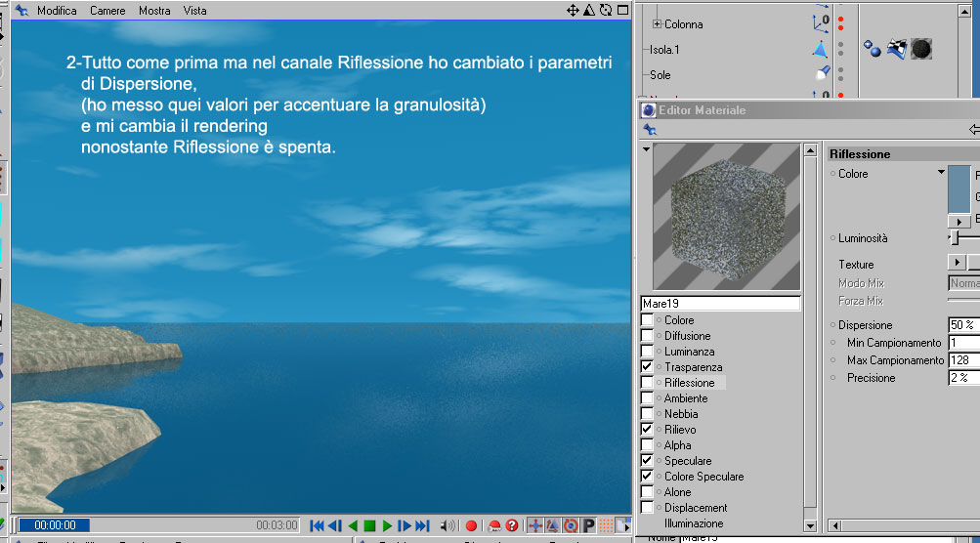Click the Dispersione value field
The width and height of the screenshot is (980, 543).
click(963, 325)
